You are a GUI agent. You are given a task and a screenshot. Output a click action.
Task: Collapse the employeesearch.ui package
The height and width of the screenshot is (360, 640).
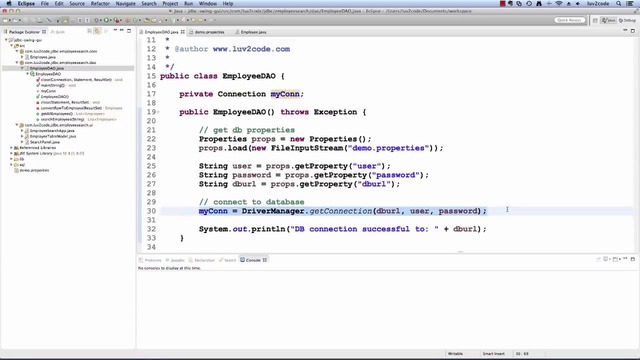point(17,125)
